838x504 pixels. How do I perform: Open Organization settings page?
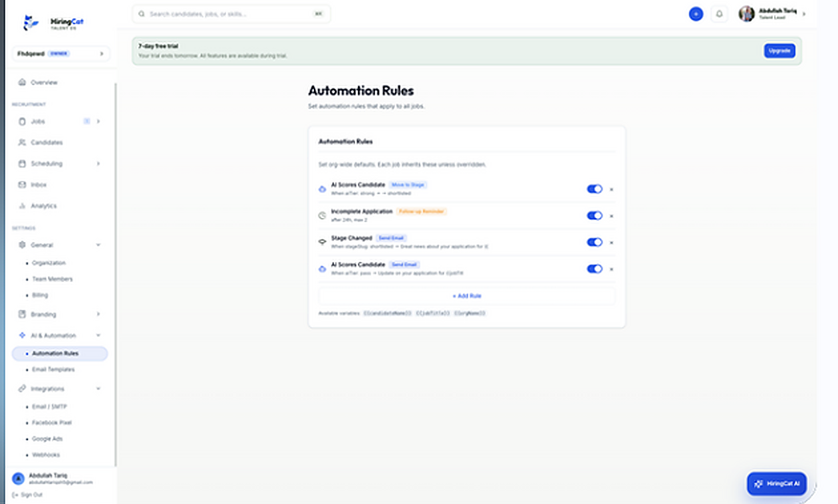tap(49, 263)
